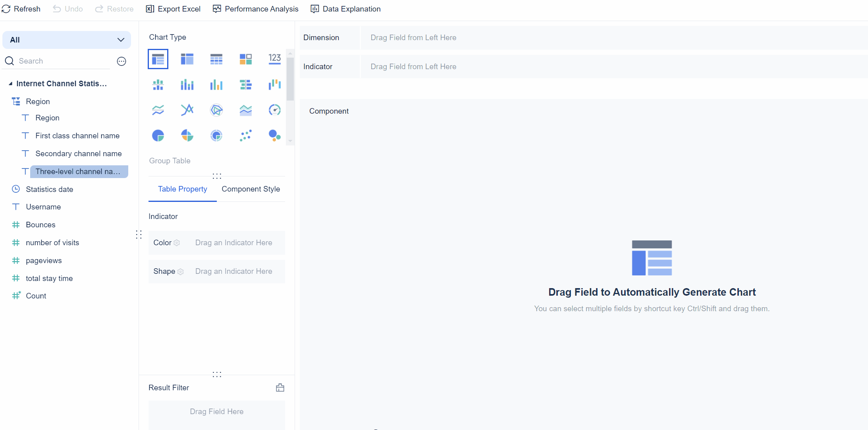This screenshot has width=868, height=430.
Task: Open the more options next to Search
Action: point(122,61)
